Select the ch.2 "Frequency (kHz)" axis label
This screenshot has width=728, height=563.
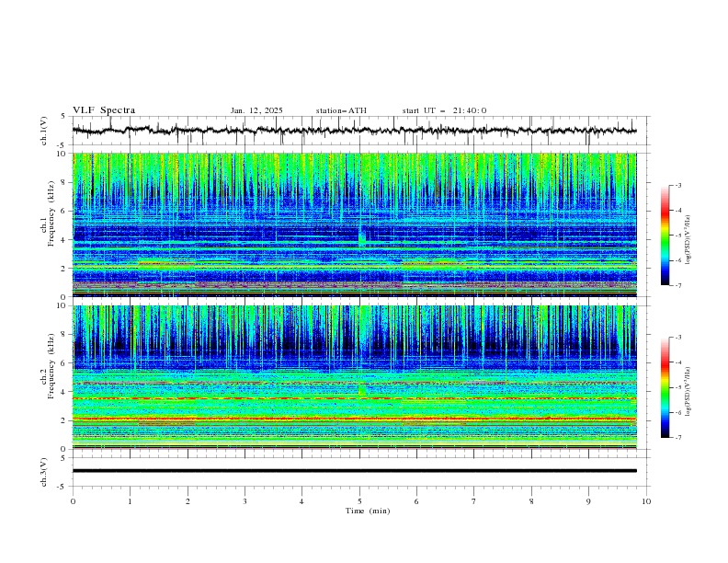[x=51, y=365]
